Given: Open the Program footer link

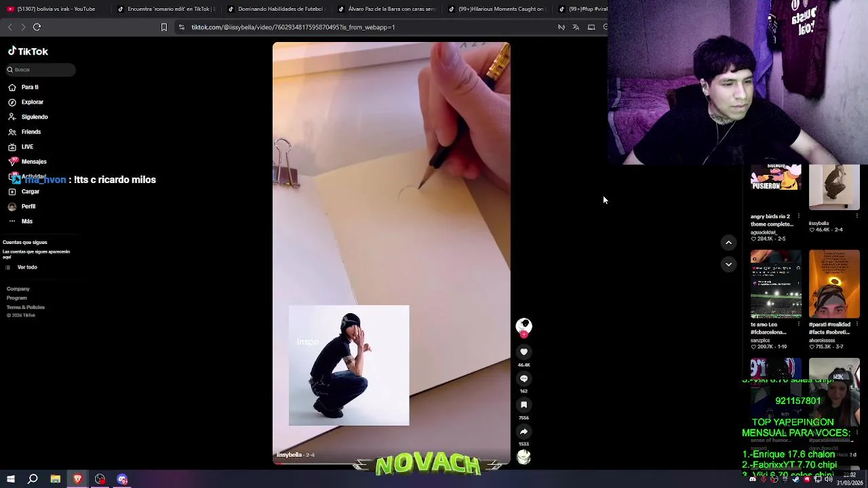Looking at the screenshot, I should point(17,298).
